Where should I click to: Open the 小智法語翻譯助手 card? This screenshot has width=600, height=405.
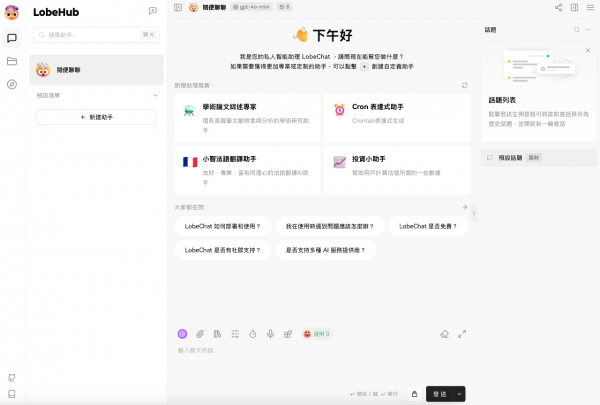(x=247, y=170)
